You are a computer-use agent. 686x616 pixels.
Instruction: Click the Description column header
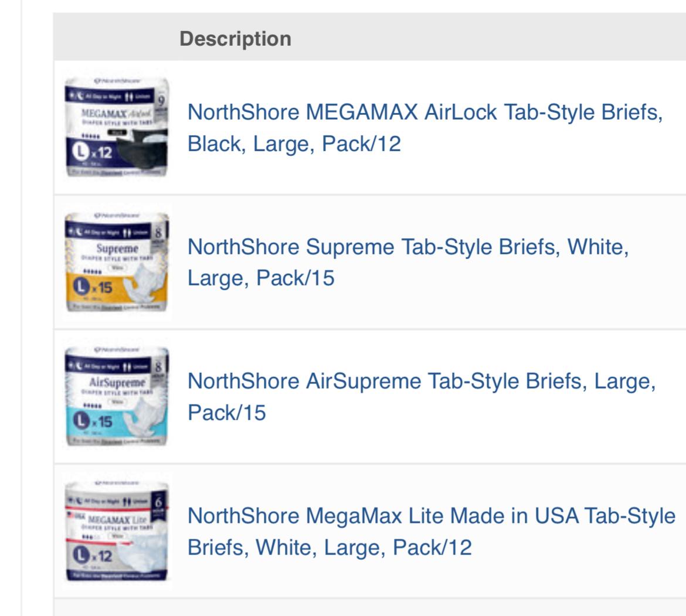click(235, 39)
